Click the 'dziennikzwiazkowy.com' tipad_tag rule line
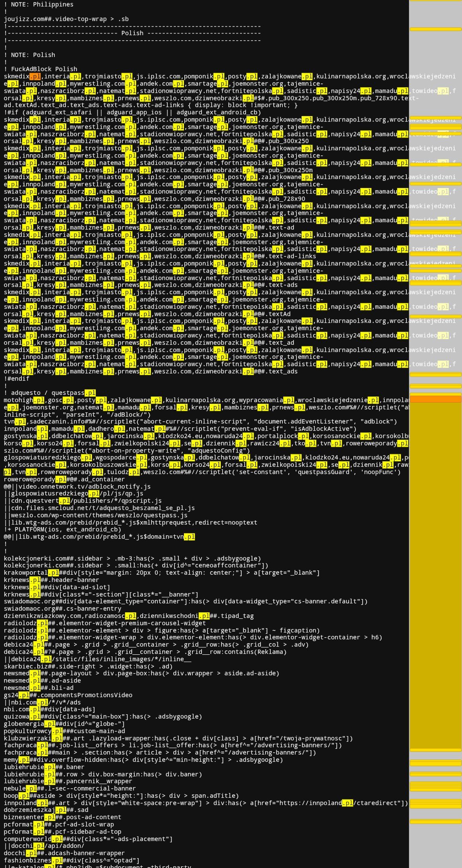The image size is (462, 868). pyautogui.click(x=129, y=616)
